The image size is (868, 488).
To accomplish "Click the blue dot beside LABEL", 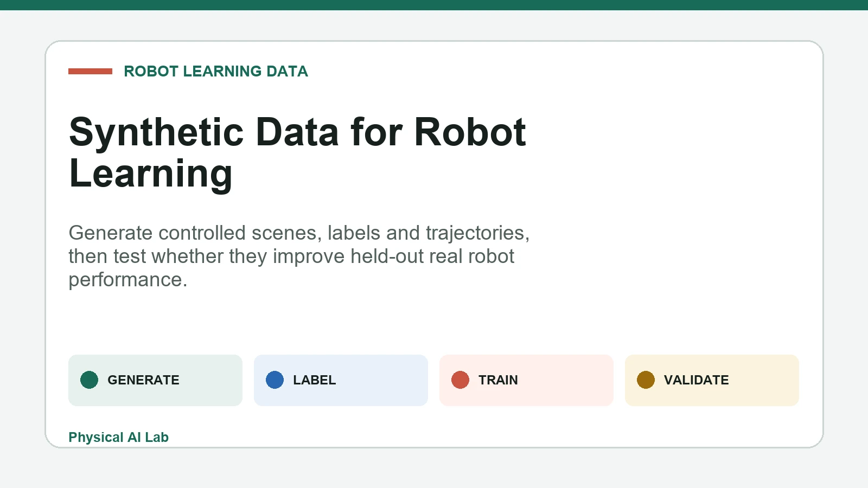I will click(x=275, y=380).
